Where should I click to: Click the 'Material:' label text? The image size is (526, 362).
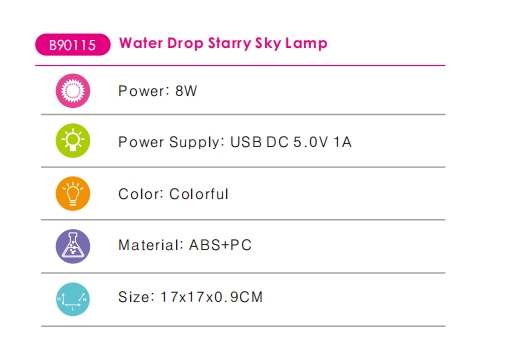click(151, 245)
